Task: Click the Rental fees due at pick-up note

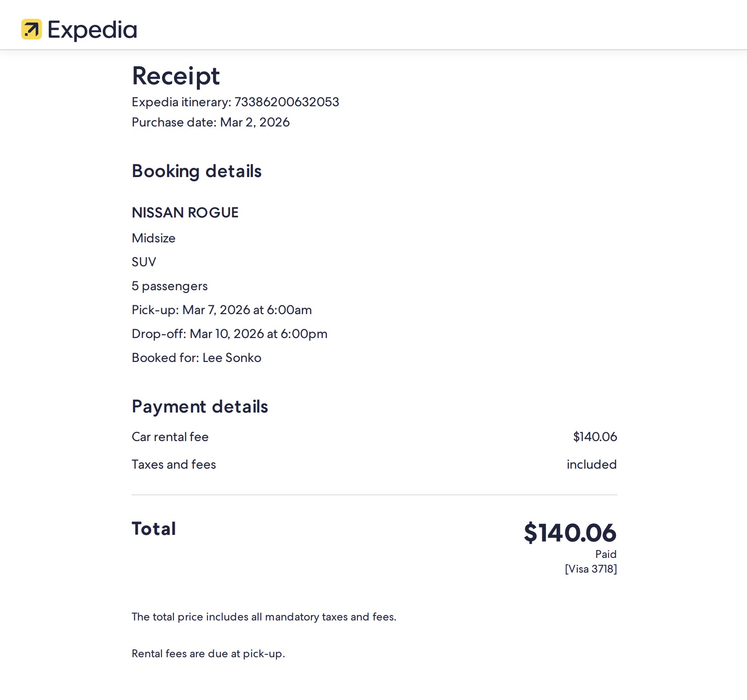Action: coord(208,654)
